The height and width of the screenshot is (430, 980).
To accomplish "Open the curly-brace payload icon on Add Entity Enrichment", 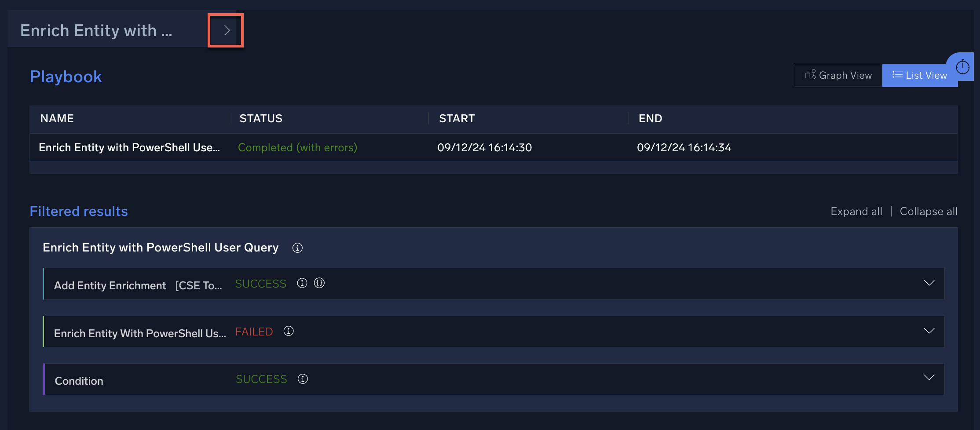I will click(x=319, y=283).
